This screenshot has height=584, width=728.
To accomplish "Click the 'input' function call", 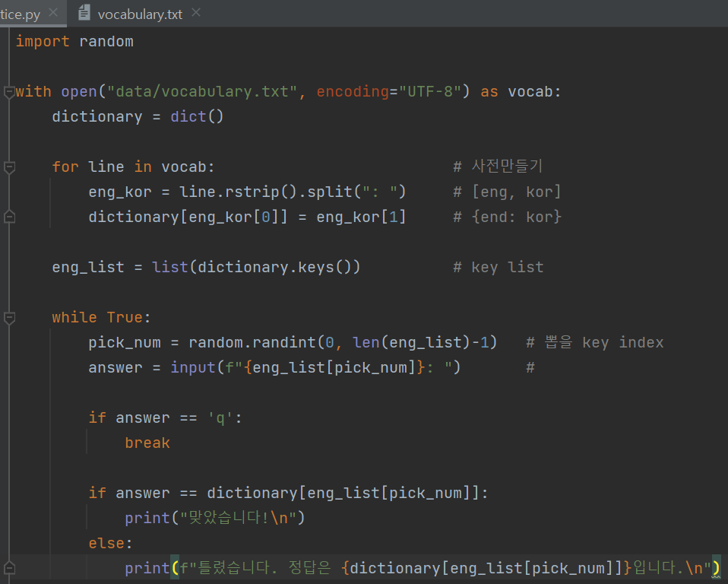I will 193,367.
